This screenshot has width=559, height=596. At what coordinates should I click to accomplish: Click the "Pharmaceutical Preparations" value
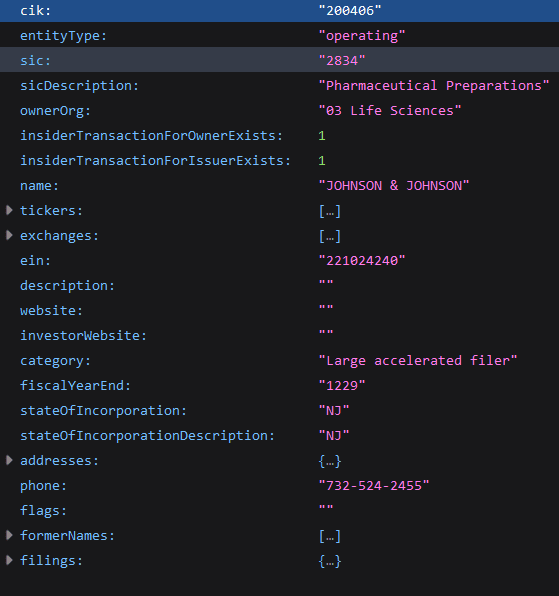434,86
